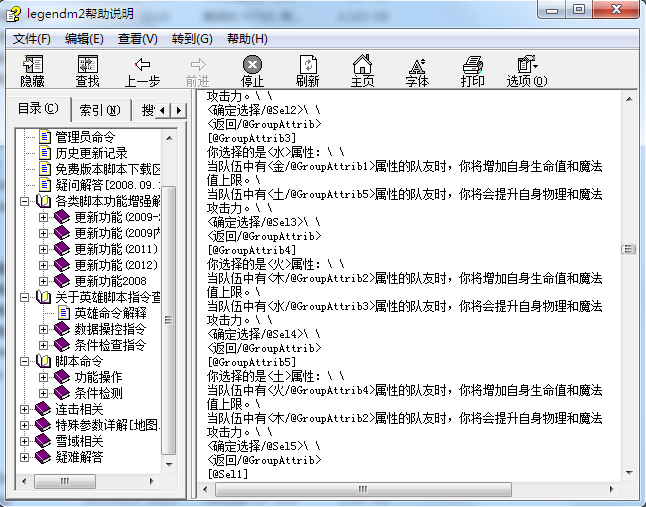Print the topic with the 打印 icon

(x=472, y=70)
